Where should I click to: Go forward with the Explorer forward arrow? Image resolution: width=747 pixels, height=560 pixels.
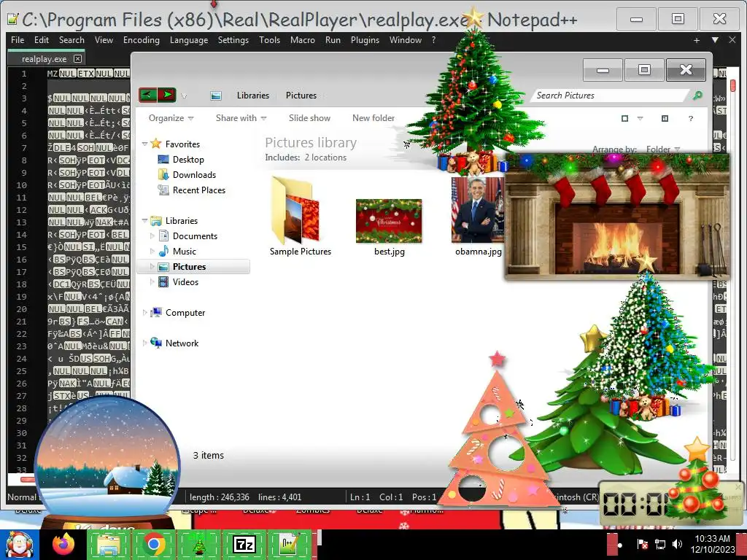pyautogui.click(x=167, y=95)
